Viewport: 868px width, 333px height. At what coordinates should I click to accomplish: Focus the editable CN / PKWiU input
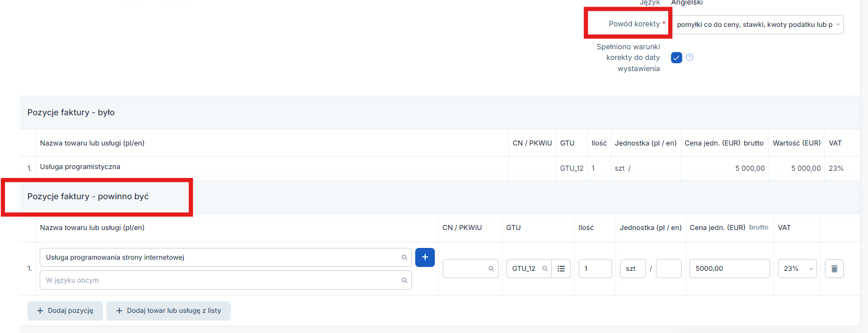tap(471, 269)
